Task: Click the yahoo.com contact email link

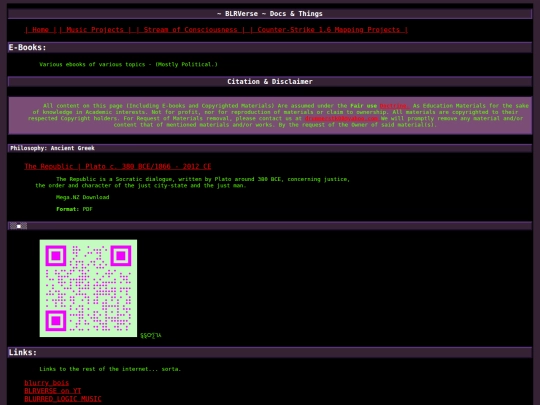Action: [341, 118]
